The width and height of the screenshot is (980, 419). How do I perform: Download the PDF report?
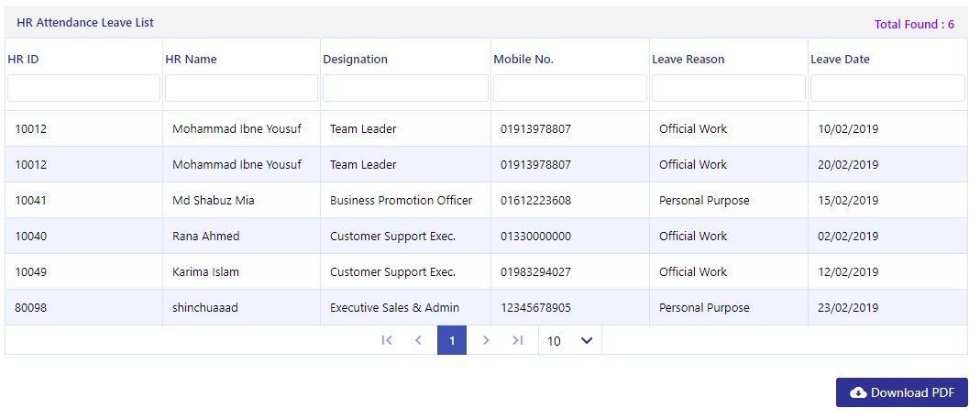[902, 392]
